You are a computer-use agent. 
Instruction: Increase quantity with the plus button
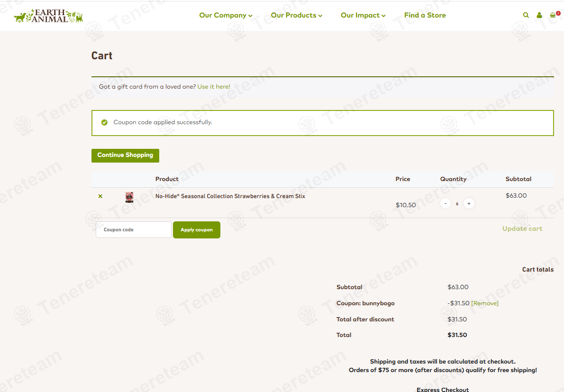coord(469,203)
